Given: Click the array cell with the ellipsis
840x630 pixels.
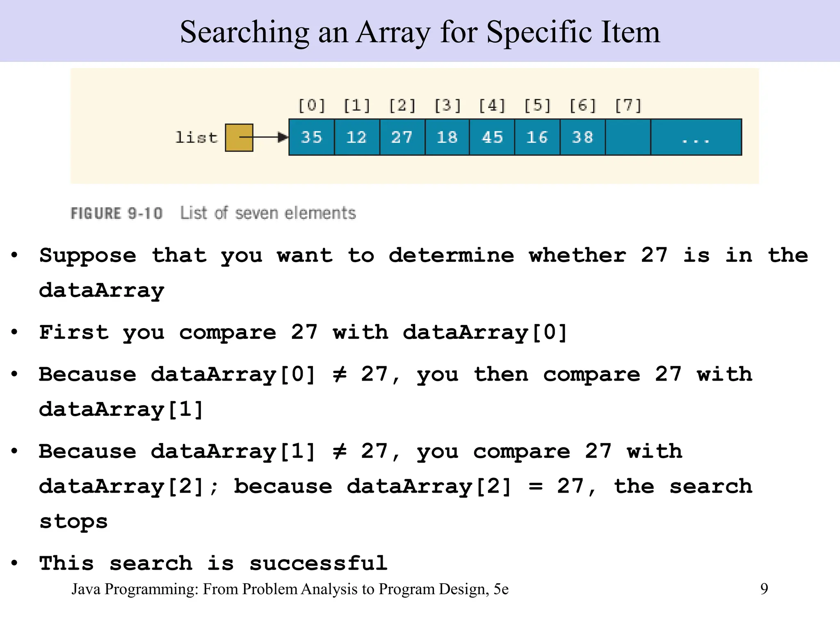Looking at the screenshot, I should 696,137.
